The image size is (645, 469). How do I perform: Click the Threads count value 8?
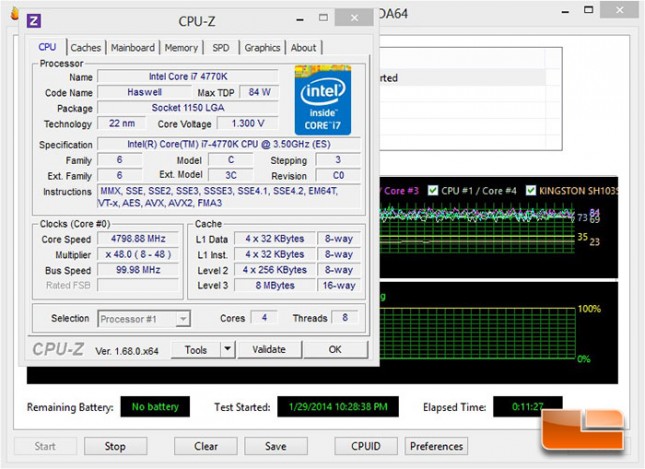coord(345,318)
